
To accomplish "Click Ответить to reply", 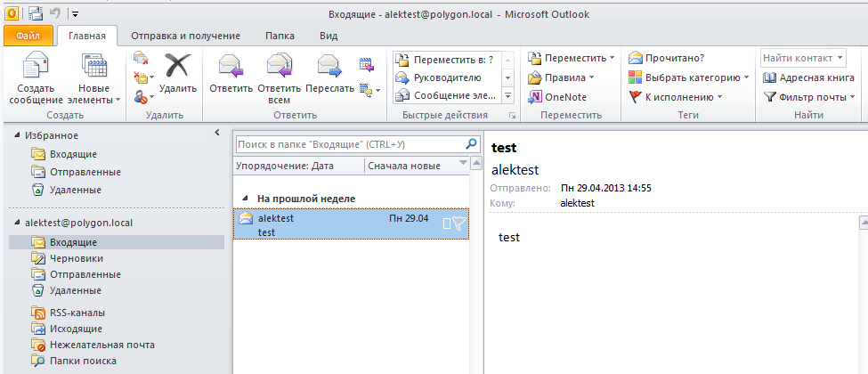I will pyautogui.click(x=231, y=73).
